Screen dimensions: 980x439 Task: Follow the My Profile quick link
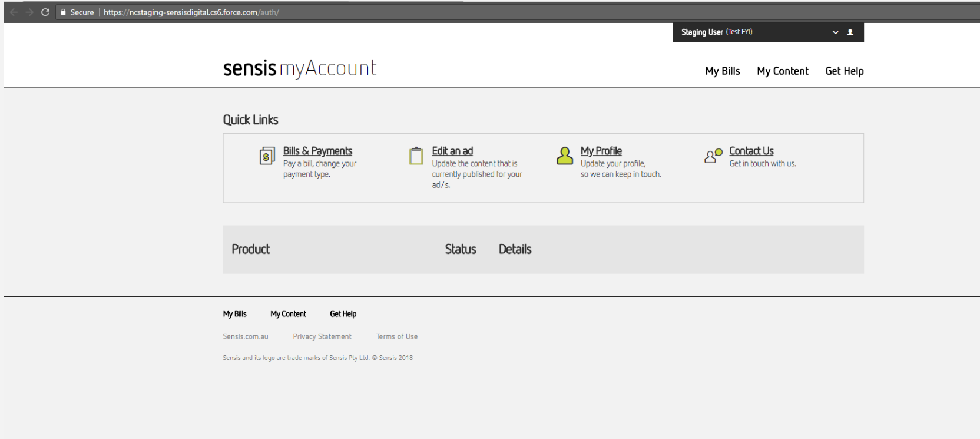[x=601, y=151]
